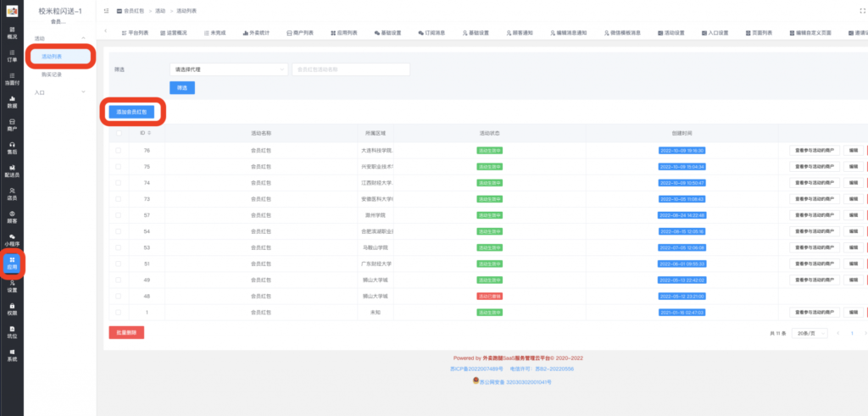Collapse the 活动 sidebar group
The image size is (868, 416).
coord(83,39)
